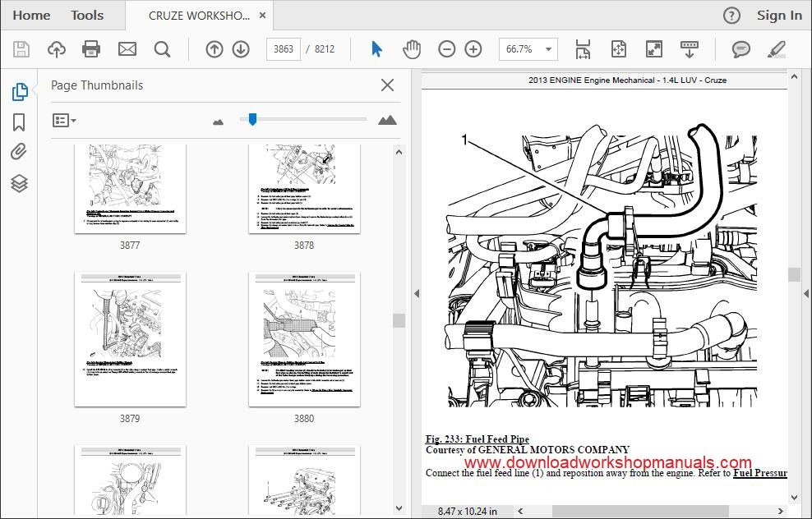Switch to the Home tab
The width and height of the screenshot is (812, 519).
[x=31, y=16]
